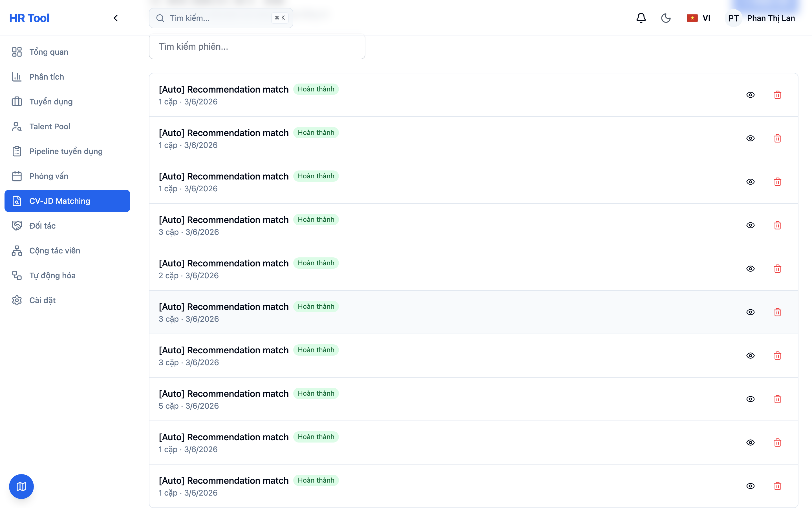Click Hoàn thành badge on 5 cặp row
The height and width of the screenshot is (508, 812).
pos(316,393)
